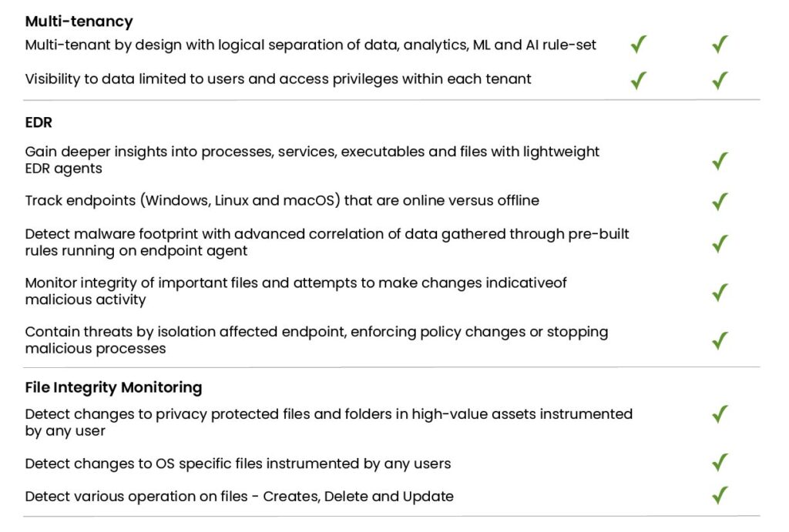The height and width of the screenshot is (532, 789).
Task: Click the Contain threats by isolation description
Action: pyautogui.click(x=317, y=340)
